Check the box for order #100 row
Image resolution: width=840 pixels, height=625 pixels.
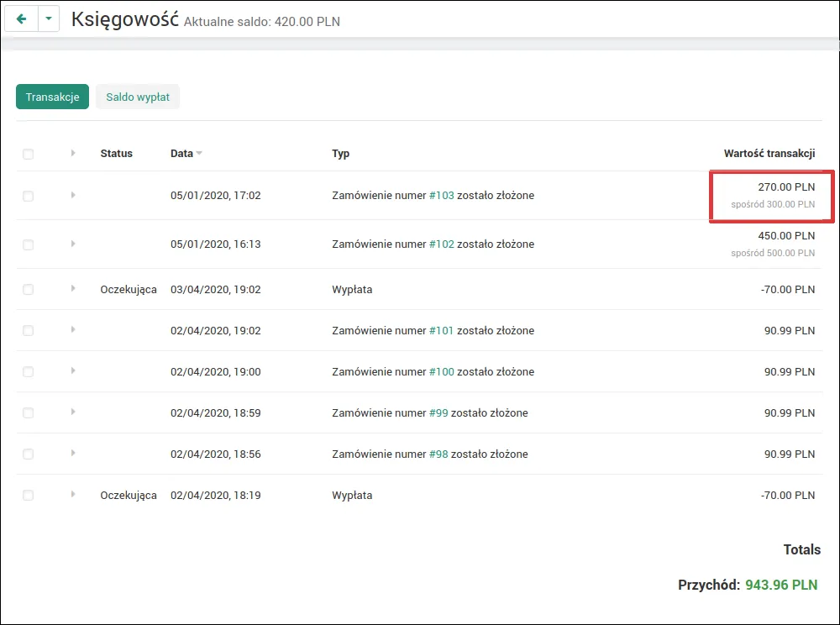click(x=28, y=371)
